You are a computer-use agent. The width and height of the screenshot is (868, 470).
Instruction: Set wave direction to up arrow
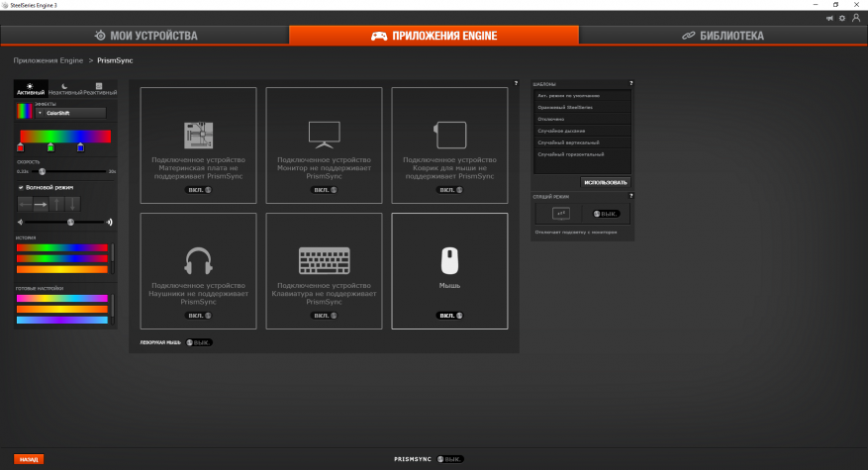click(x=56, y=204)
